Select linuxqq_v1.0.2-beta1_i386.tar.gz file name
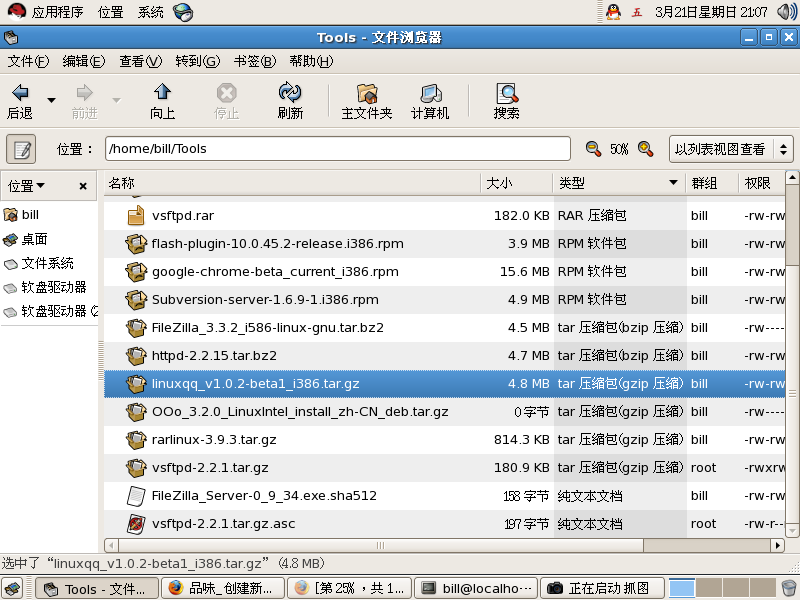800x600 pixels. coord(256,384)
